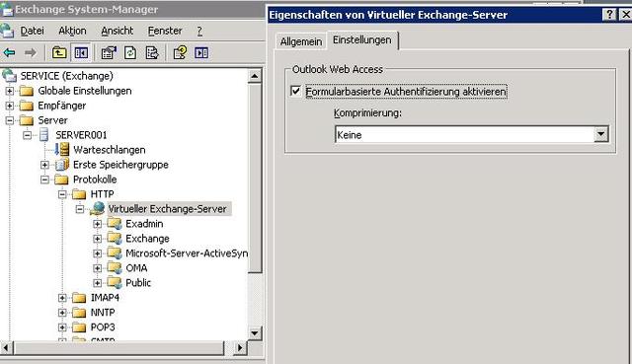Expand the Globale Einstellungen node

pos(9,91)
